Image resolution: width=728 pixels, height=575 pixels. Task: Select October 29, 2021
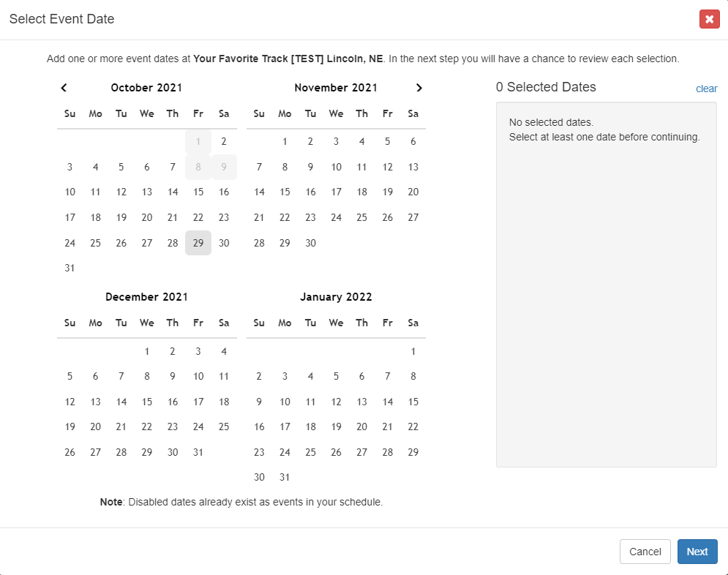point(198,243)
